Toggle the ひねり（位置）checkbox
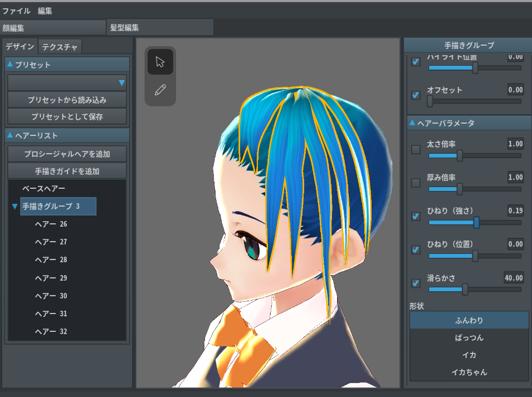The width and height of the screenshot is (532, 397). click(416, 250)
